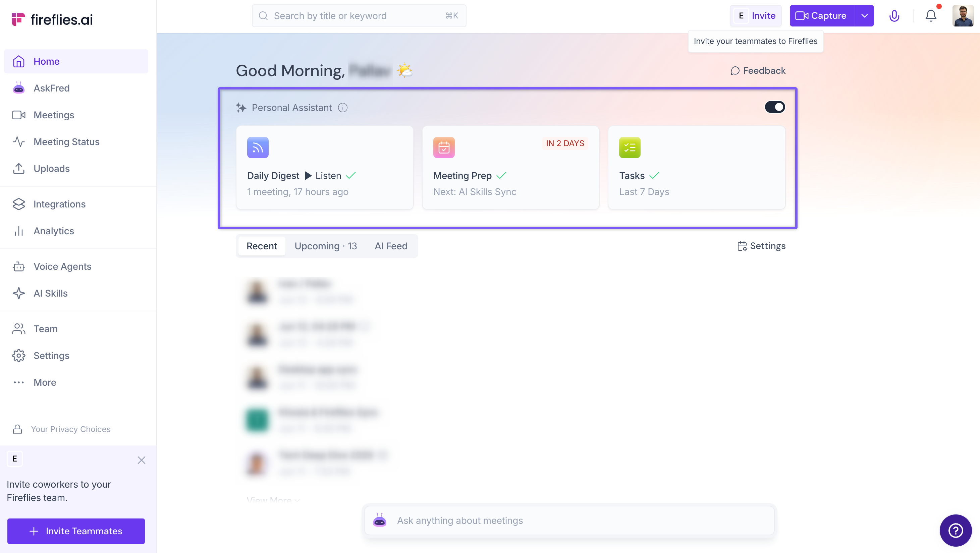Open Uploads in the sidebar
Viewport: 980px width, 553px height.
coord(76,168)
